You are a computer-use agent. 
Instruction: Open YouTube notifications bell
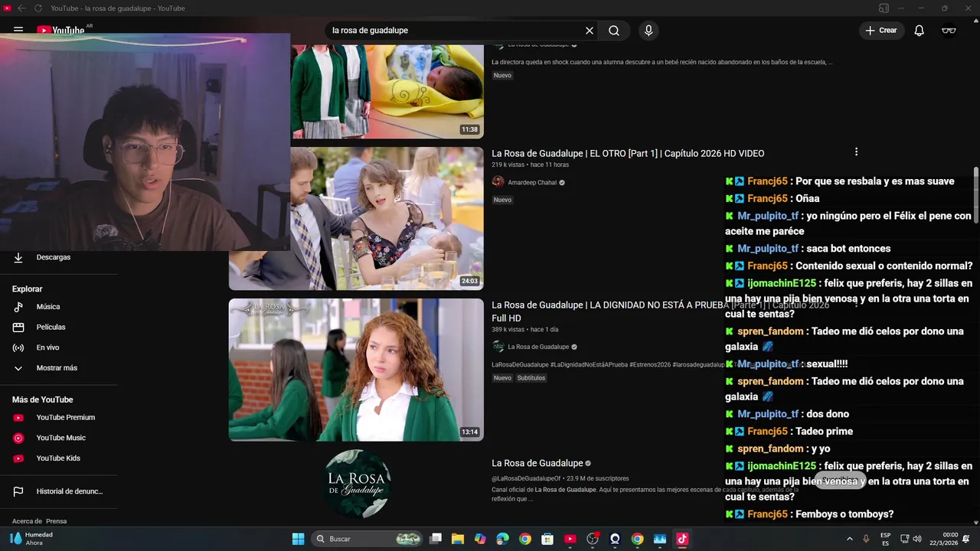pos(919,31)
